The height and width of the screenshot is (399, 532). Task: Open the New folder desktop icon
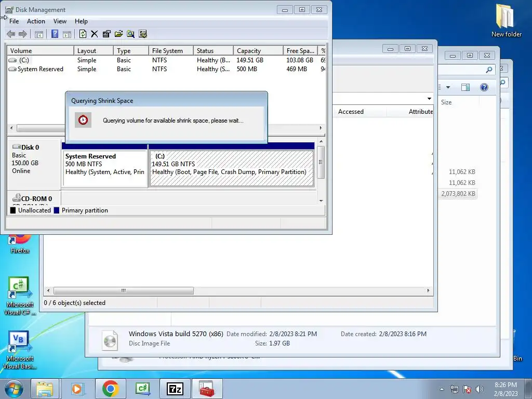507,20
